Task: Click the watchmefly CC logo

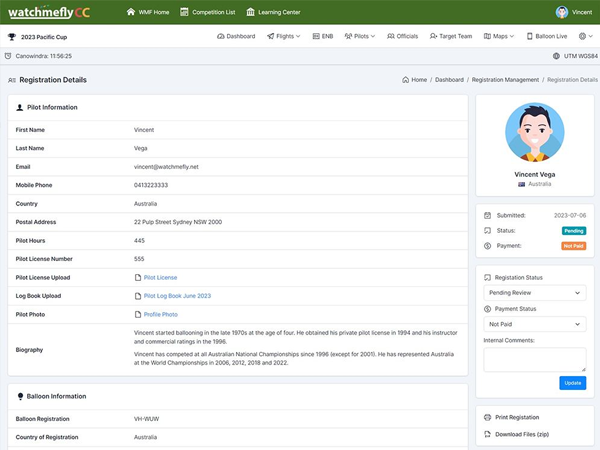Action: tap(46, 12)
